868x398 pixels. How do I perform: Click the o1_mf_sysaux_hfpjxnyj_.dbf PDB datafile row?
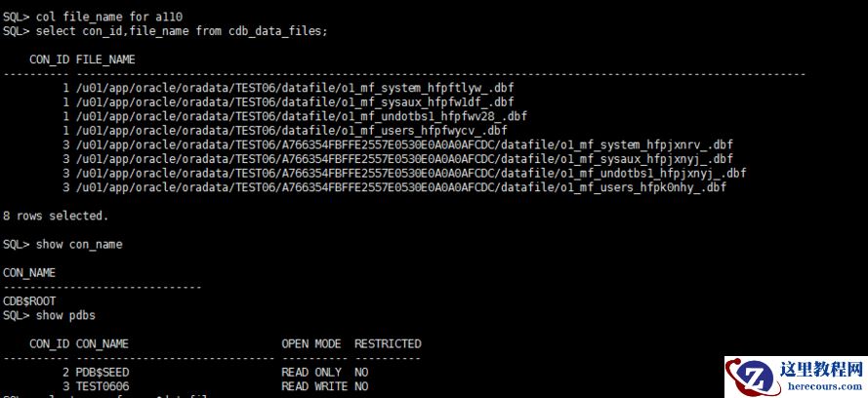coord(404,159)
